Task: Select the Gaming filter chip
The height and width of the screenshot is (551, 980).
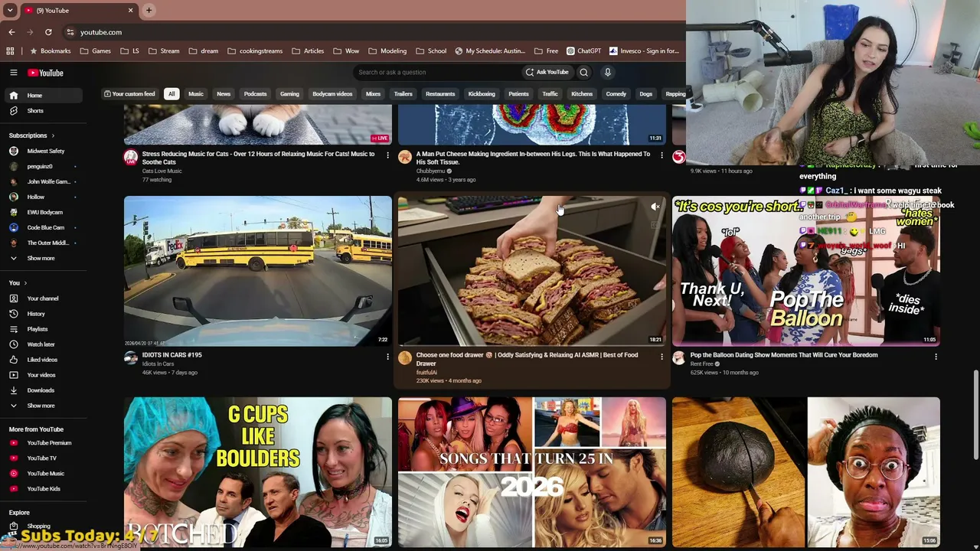Action: pyautogui.click(x=289, y=94)
